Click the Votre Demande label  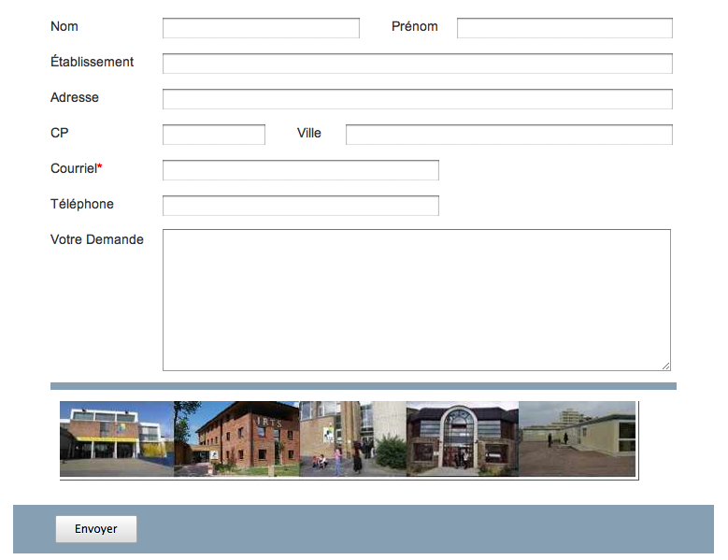point(97,239)
